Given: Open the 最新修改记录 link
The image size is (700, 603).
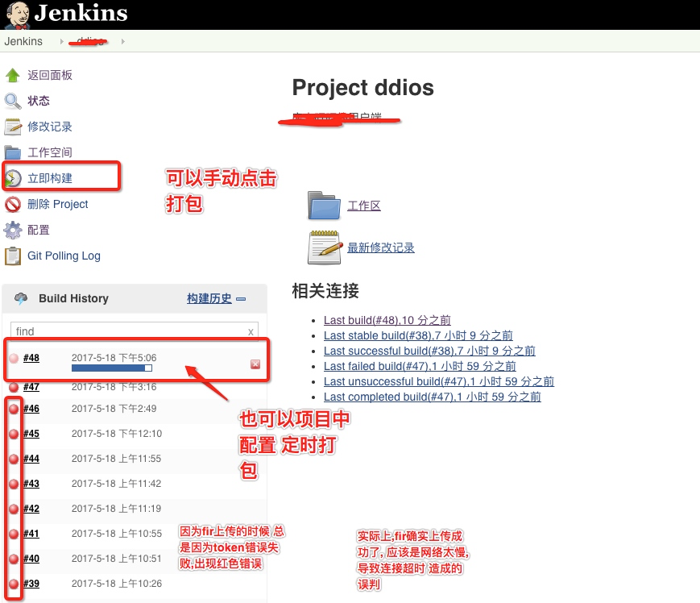Looking at the screenshot, I should (381, 248).
